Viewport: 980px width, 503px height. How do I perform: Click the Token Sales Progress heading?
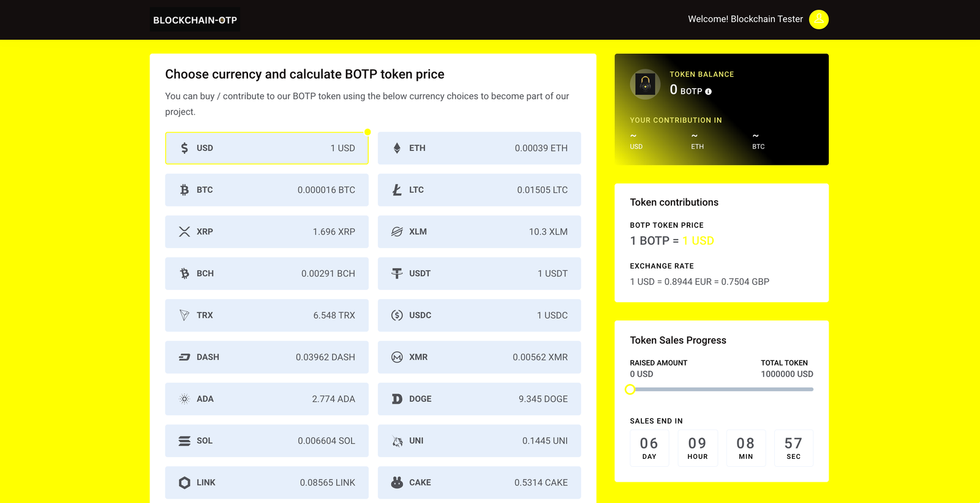[x=678, y=340]
